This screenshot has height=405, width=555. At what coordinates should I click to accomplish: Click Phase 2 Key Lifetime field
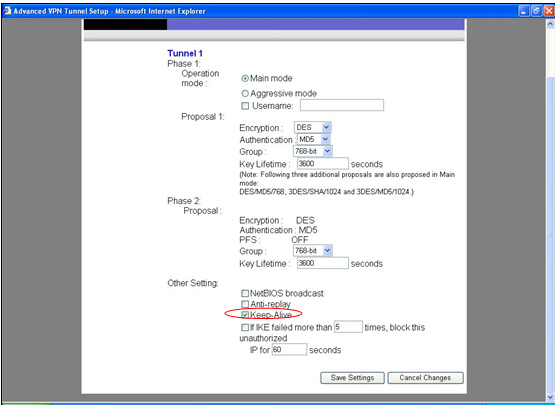pos(323,263)
